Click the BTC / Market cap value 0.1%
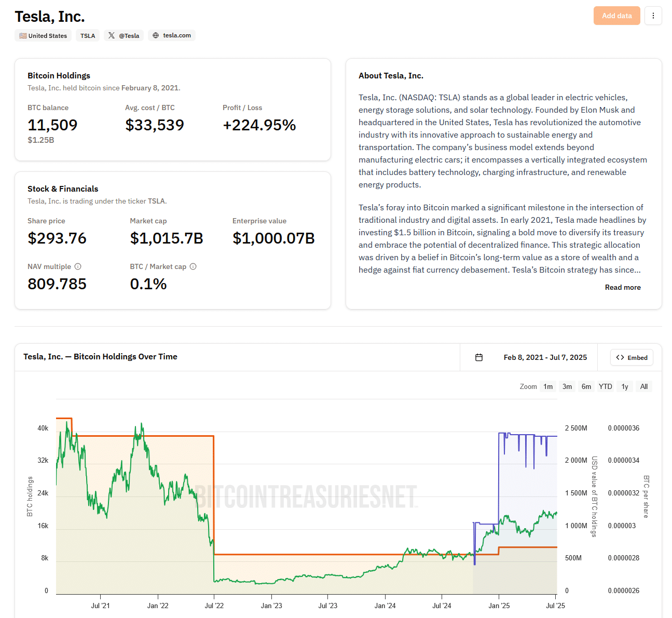The height and width of the screenshot is (618, 672). pyautogui.click(x=148, y=284)
